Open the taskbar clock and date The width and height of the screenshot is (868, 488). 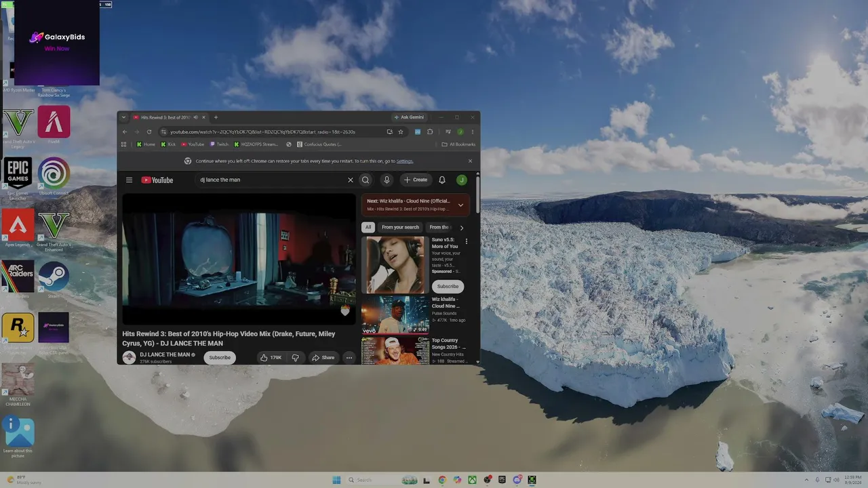pyautogui.click(x=853, y=479)
